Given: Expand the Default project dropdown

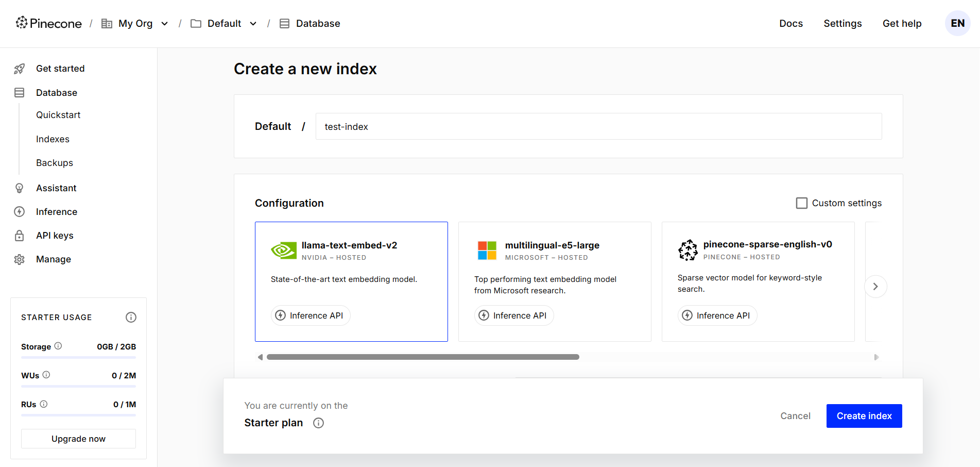Looking at the screenshot, I should (253, 23).
